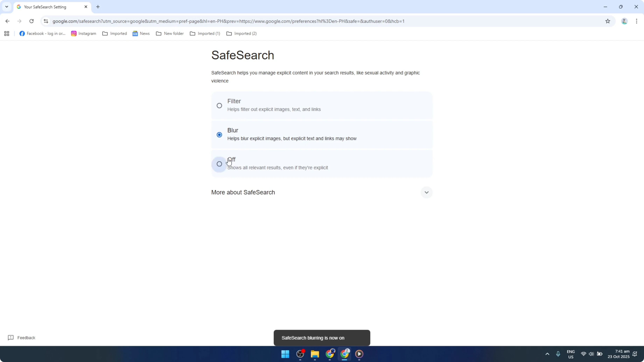Bookmark this page with the star icon
The height and width of the screenshot is (362, 644).
[608, 21]
